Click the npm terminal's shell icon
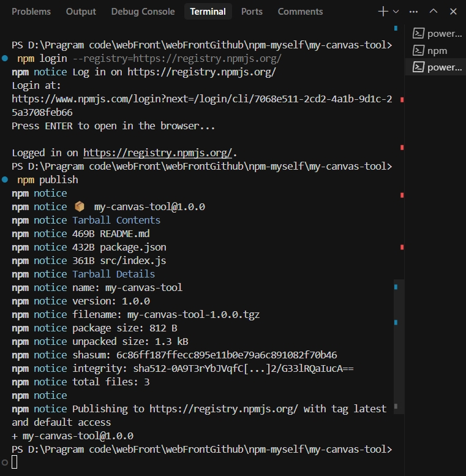This screenshot has width=466, height=476. pos(419,51)
